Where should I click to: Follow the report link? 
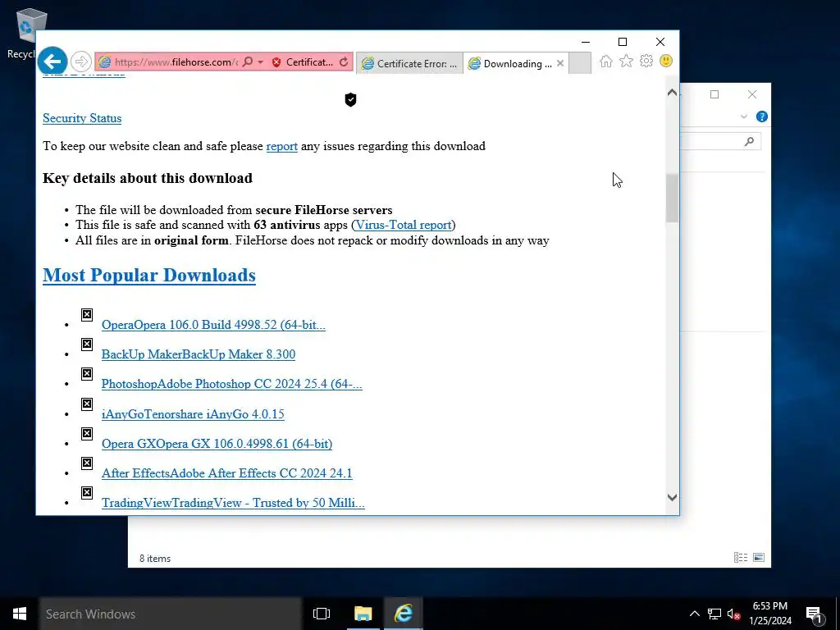pyautogui.click(x=282, y=146)
